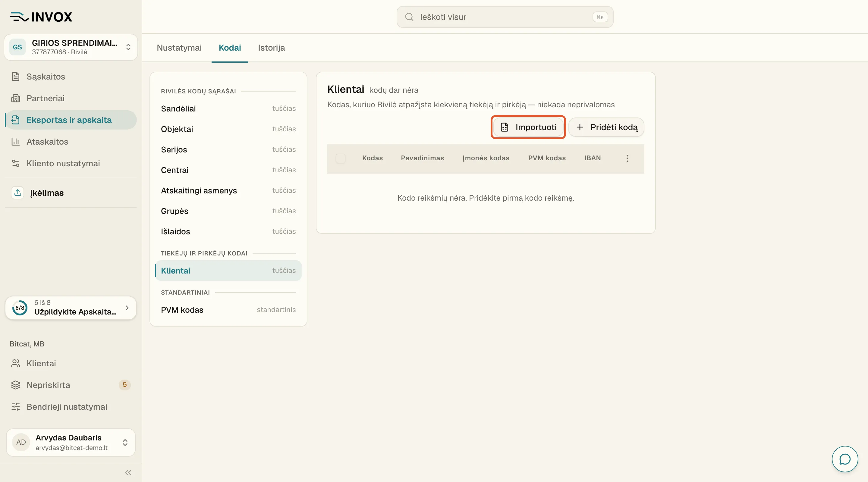
Task: Select Objektai in the code list
Action: pos(228,129)
